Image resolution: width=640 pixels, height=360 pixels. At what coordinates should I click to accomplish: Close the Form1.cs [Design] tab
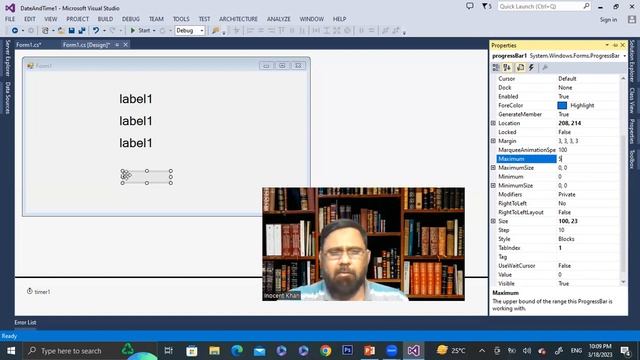(x=126, y=45)
